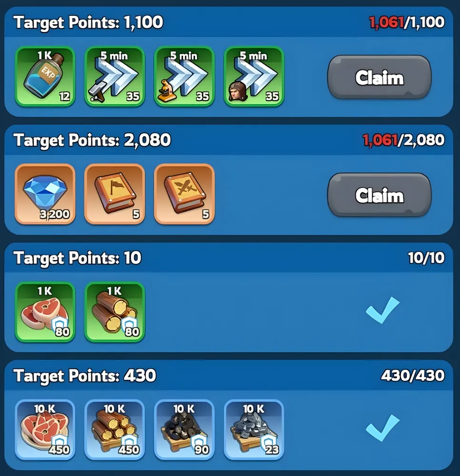Select the 5 min construction speedup icon
Viewport: 460px width, 476px height.
pyautogui.click(x=115, y=77)
